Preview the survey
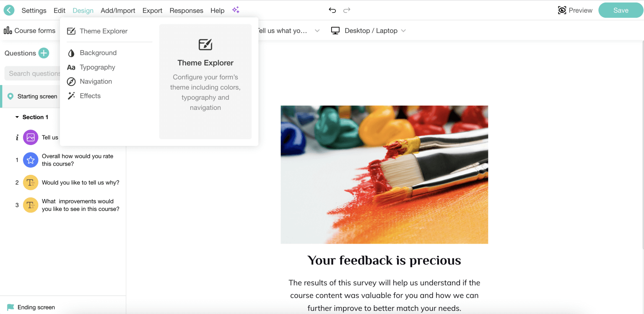 click(x=575, y=10)
